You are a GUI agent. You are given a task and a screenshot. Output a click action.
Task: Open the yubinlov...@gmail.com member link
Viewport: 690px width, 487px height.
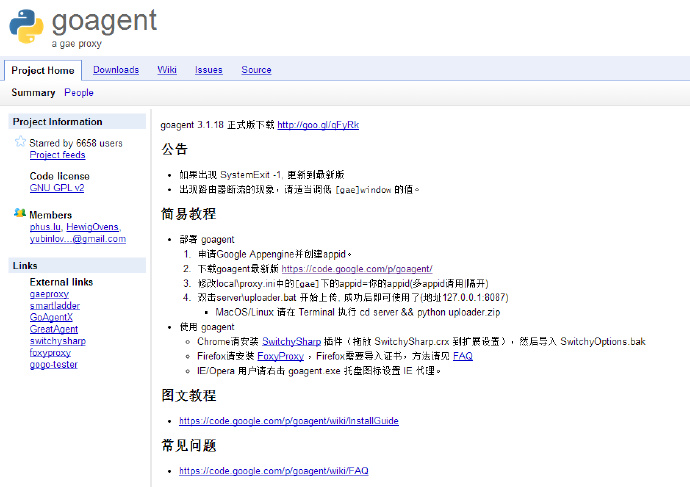point(77,239)
